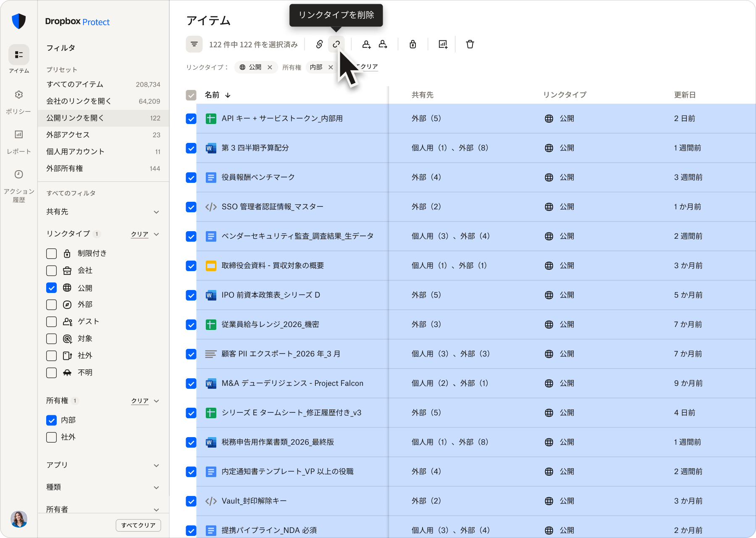
Task: Click the クリア link beside filter chips
Action: point(368,67)
